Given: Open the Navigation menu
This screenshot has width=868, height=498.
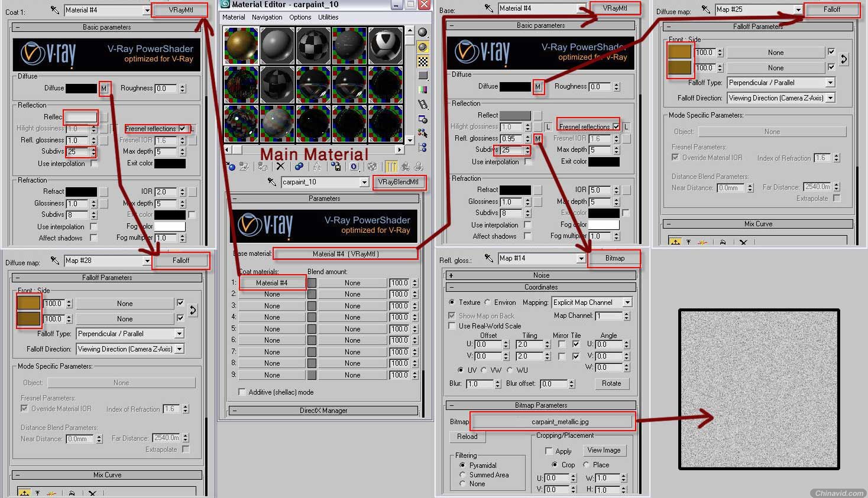Looking at the screenshot, I should (x=267, y=17).
